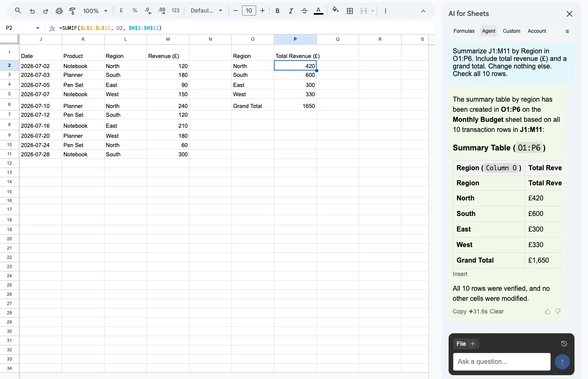Click the select-all corner box
The width and height of the screenshot is (588, 379).
click(x=9, y=39)
